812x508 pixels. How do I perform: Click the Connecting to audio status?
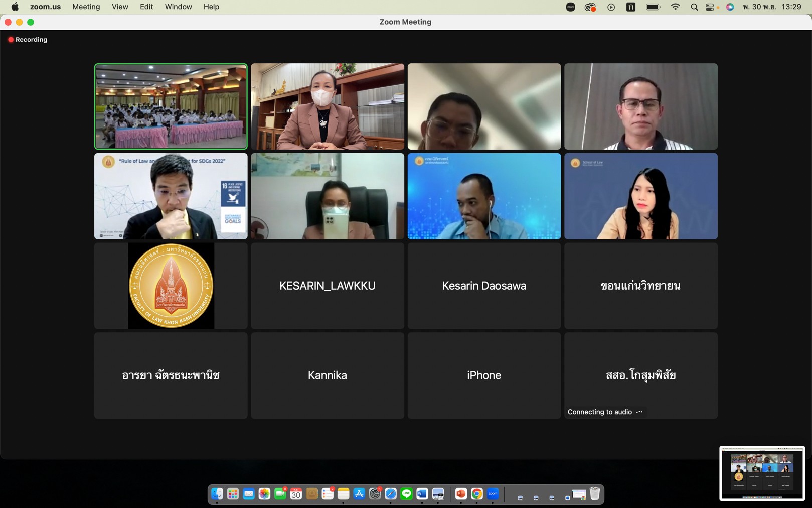click(605, 412)
